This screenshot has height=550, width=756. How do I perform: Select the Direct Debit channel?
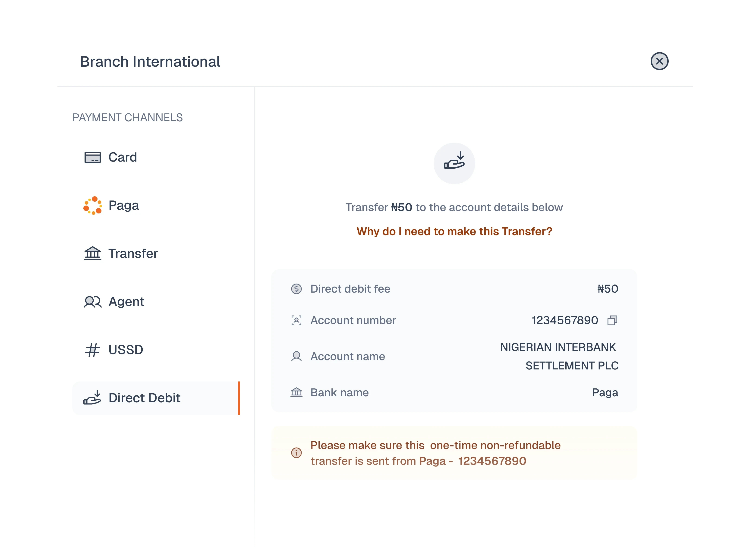[x=144, y=398]
